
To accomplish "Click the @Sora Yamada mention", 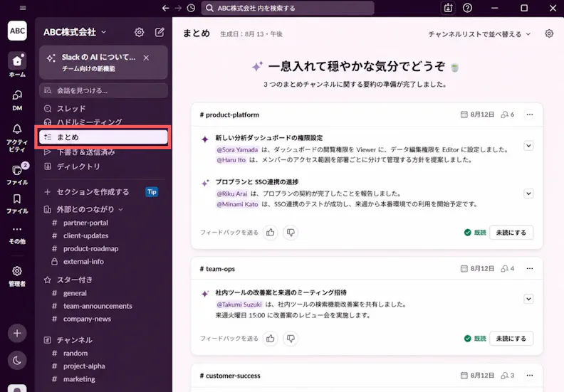I will point(237,150).
